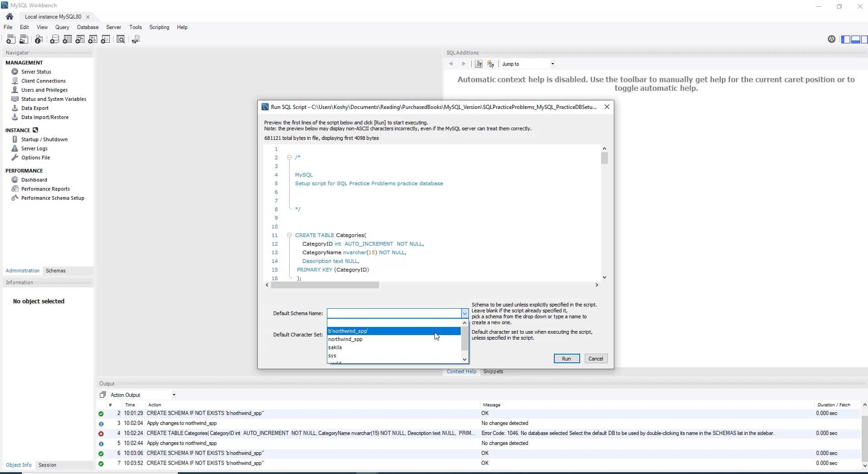Open Data Export in Navigator
Image resolution: width=868 pixels, height=474 pixels.
(35, 108)
